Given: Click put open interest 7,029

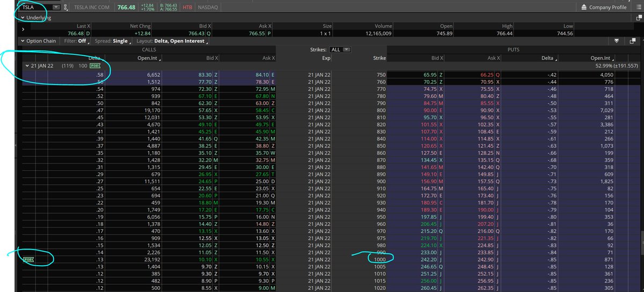Looking at the screenshot, I should (607, 109).
